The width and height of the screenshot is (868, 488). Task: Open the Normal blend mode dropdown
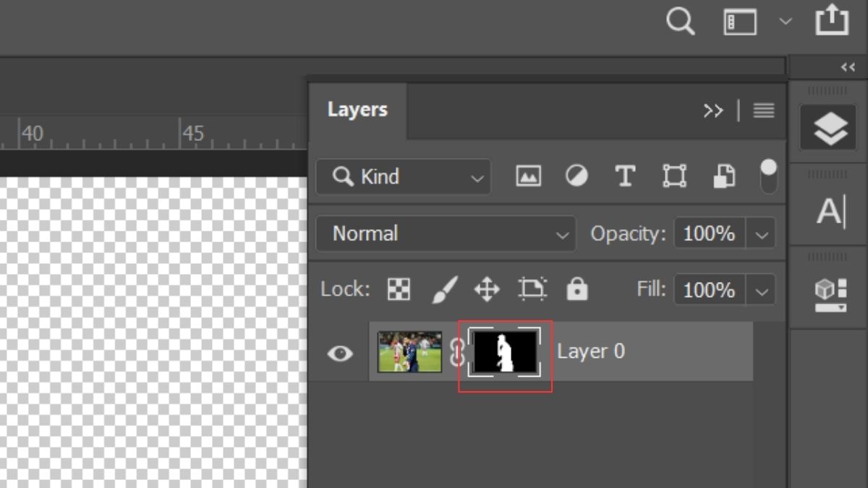click(x=446, y=234)
